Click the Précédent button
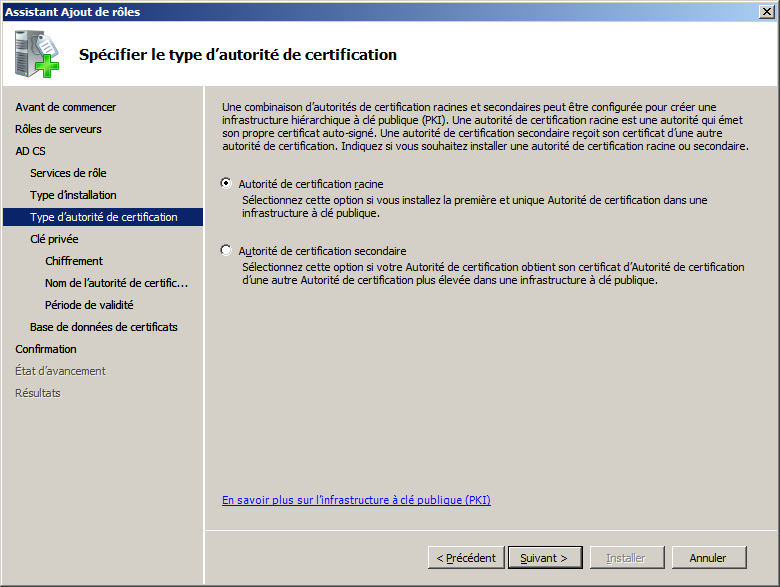 pyautogui.click(x=466, y=558)
